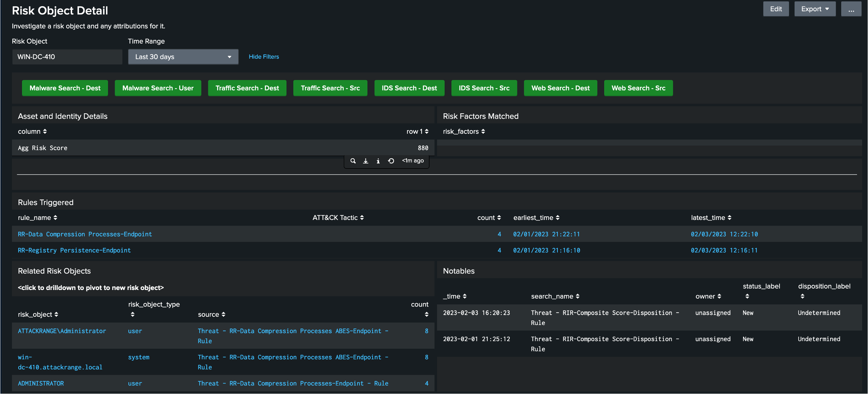Screen dimensions: 868x394
Task: Run IDS Search - Src
Action: 484,88
